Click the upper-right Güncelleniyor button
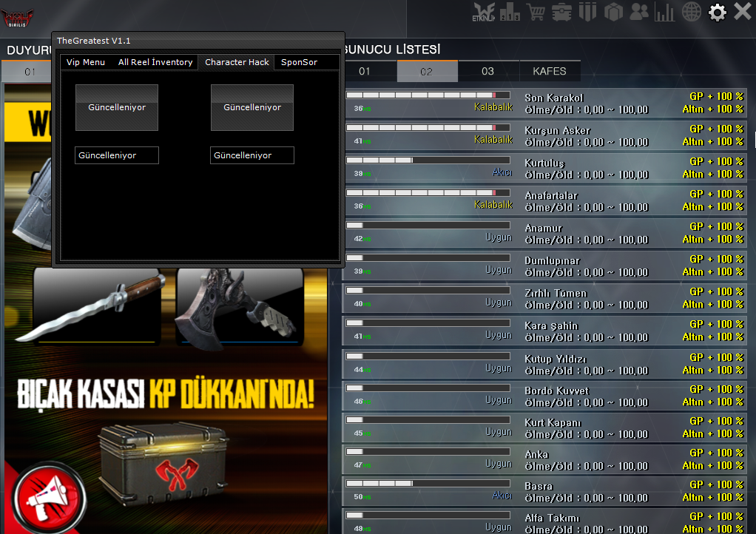 coord(252,107)
